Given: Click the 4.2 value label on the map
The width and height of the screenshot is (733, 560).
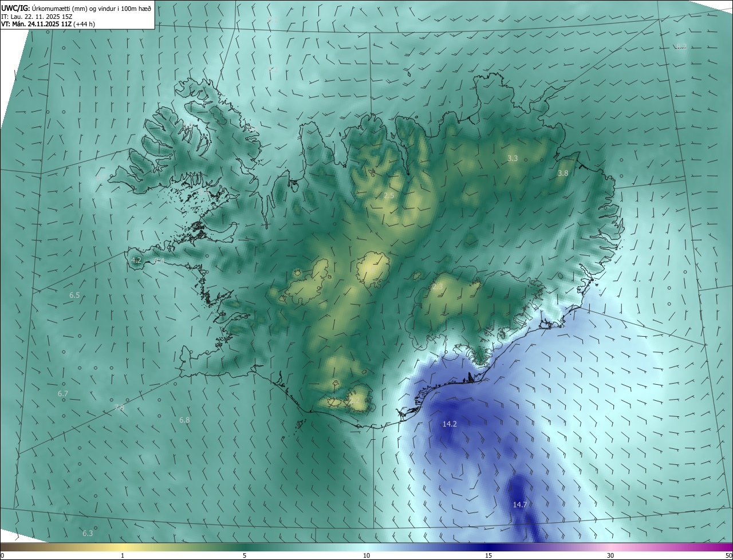Looking at the screenshot, I should tap(136, 261).
